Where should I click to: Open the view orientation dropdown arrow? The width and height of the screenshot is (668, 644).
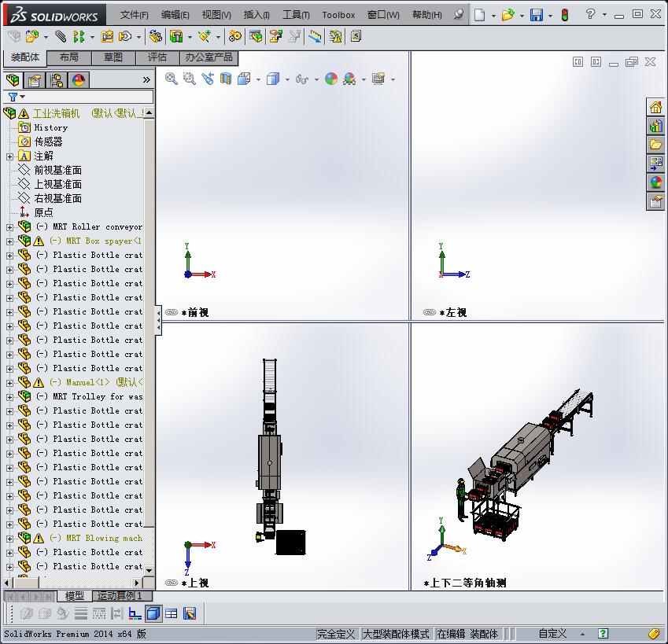(x=257, y=79)
